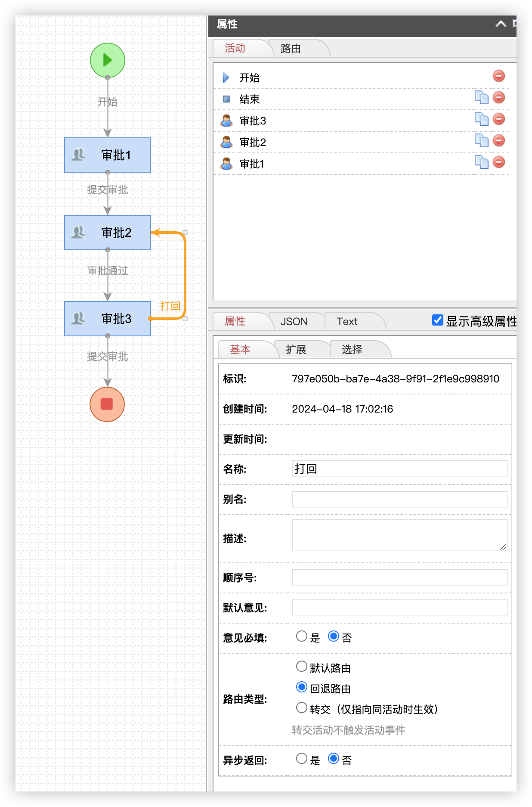Select the 审批2 row in activity list
Image resolution: width=532 pixels, height=807 pixels.
tap(362, 142)
